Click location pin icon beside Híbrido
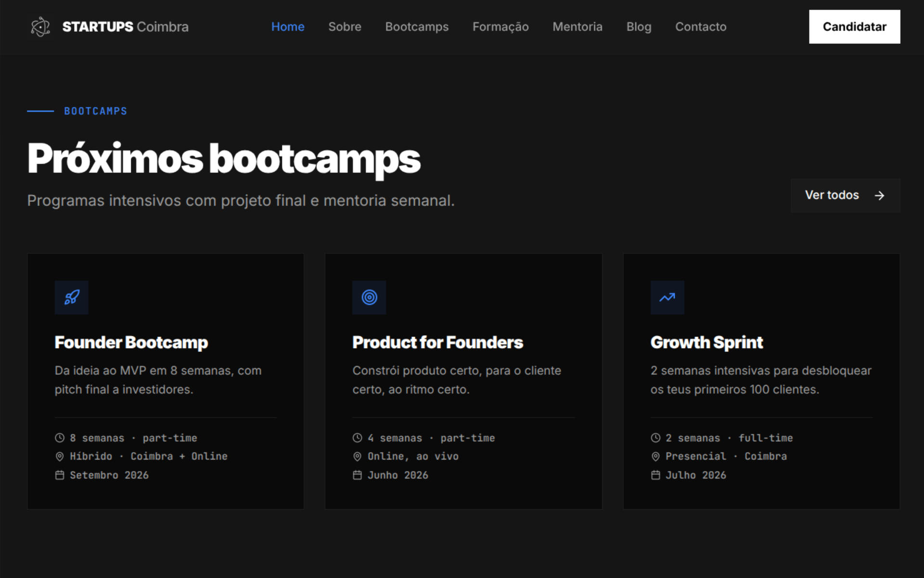 tap(60, 456)
